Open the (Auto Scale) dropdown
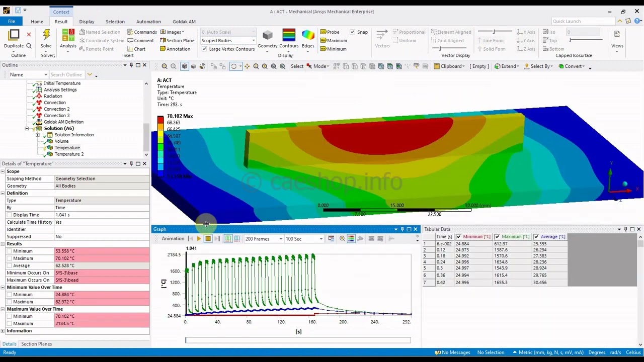This screenshot has height=362, width=644. pos(228,32)
